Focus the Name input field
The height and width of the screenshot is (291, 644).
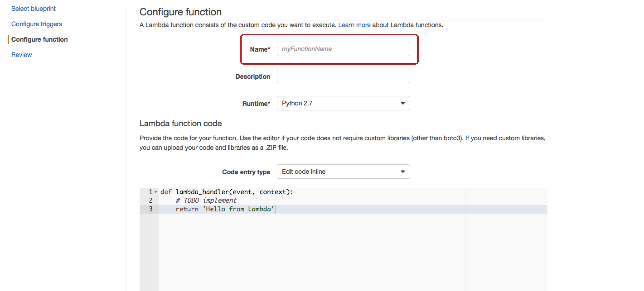click(x=343, y=49)
